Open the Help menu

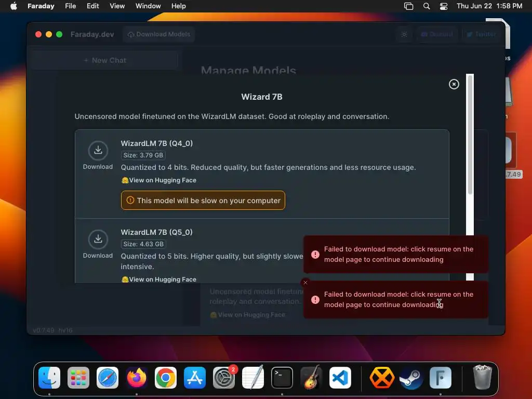(179, 6)
